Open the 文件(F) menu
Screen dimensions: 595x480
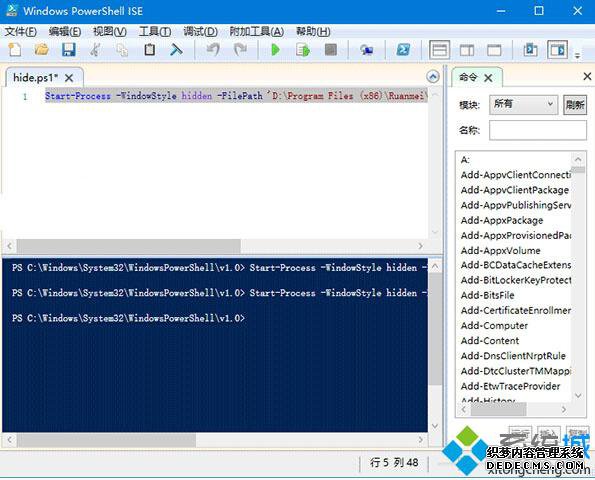[20, 31]
